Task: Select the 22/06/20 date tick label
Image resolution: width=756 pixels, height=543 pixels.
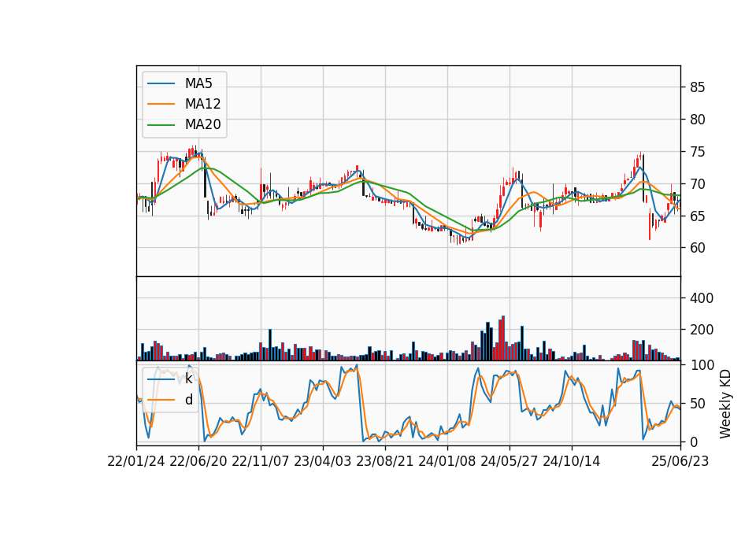Action: click(x=198, y=461)
